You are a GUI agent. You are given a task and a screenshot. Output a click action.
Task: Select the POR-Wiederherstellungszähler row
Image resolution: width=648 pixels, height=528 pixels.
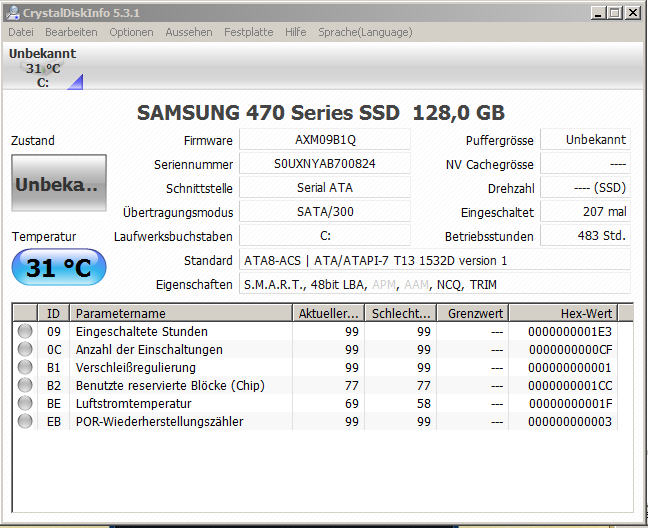click(315, 421)
